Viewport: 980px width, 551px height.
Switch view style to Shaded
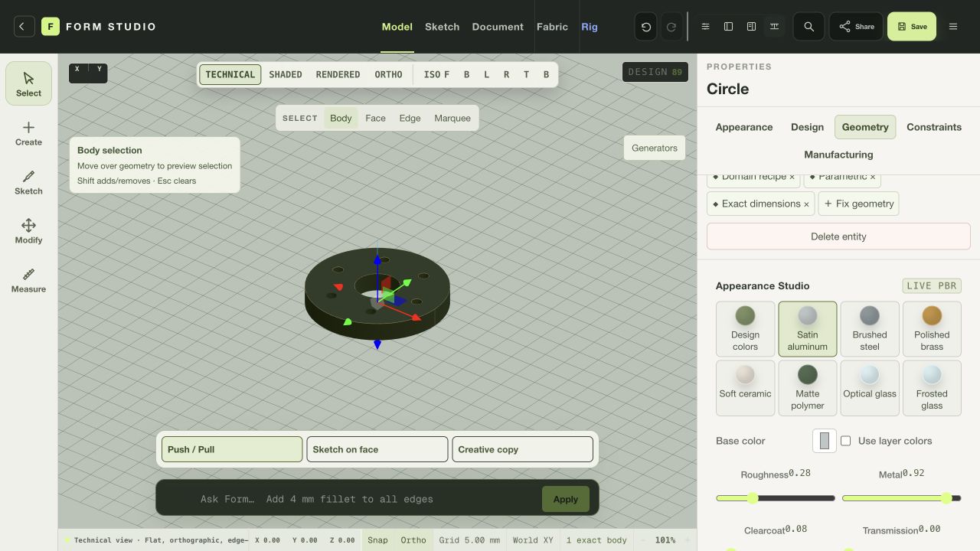pos(286,74)
